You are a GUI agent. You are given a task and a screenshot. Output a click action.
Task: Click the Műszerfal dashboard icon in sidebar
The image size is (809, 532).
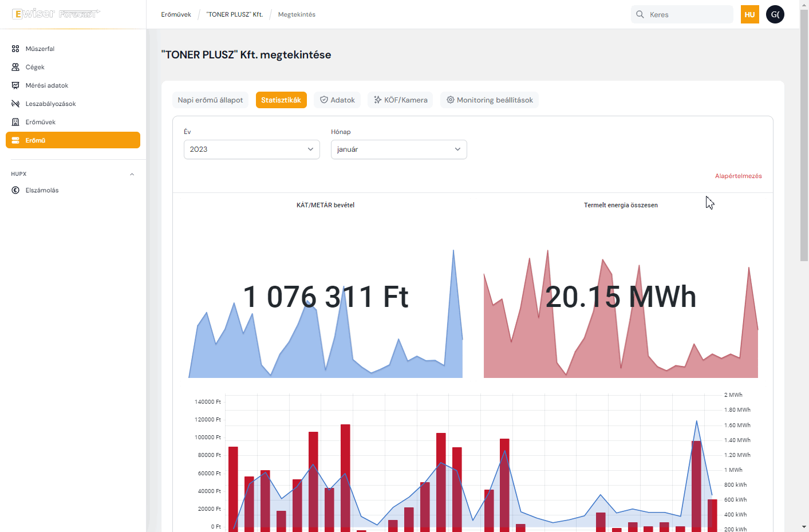(x=15, y=49)
